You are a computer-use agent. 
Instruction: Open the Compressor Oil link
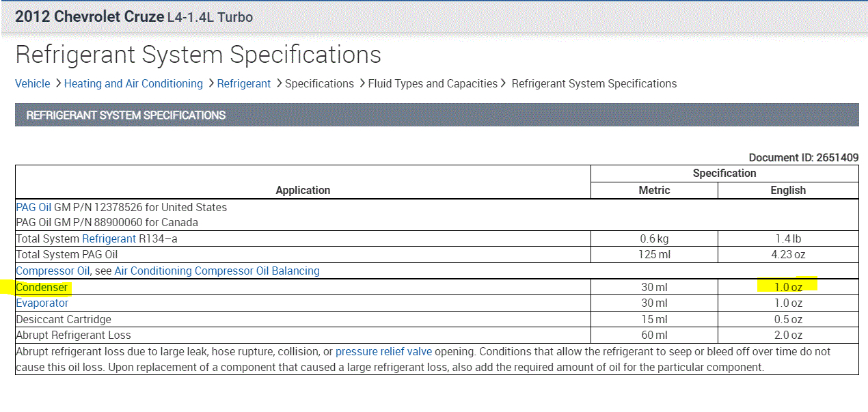(x=53, y=271)
